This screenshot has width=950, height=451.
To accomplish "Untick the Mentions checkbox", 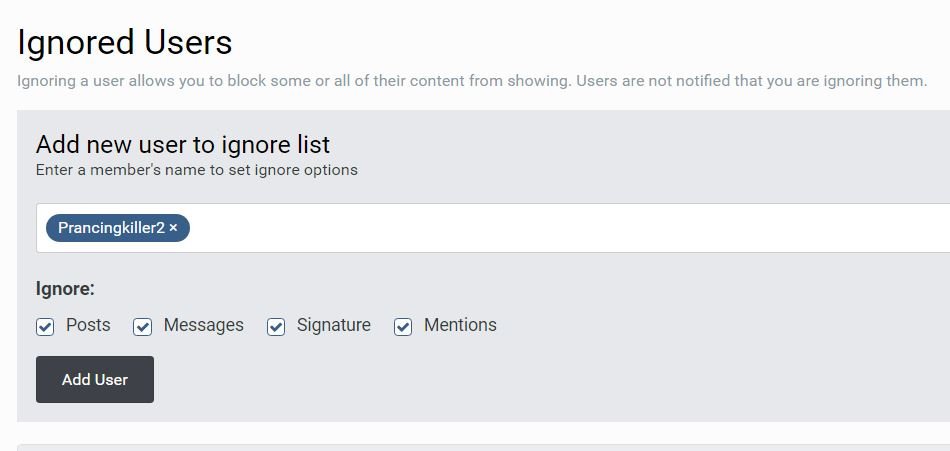I will (x=403, y=326).
